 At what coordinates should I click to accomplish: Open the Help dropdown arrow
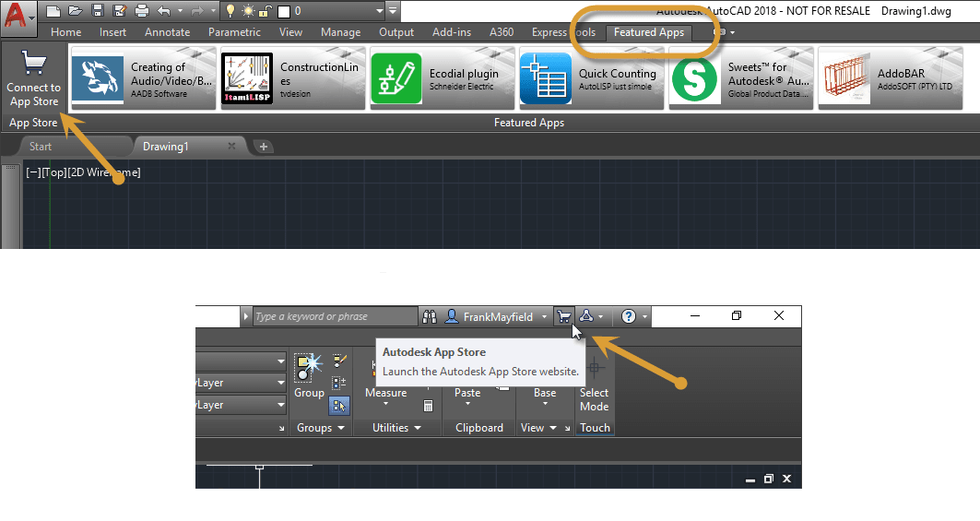(x=645, y=316)
